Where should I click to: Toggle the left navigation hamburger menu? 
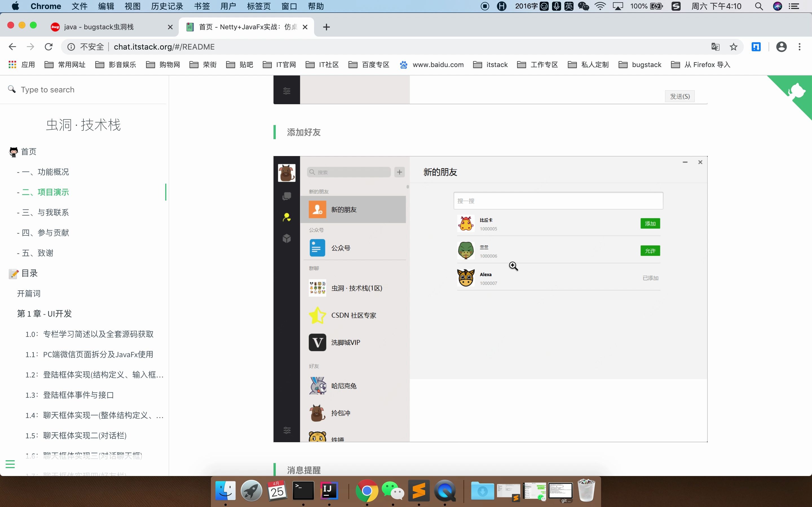tap(10, 464)
